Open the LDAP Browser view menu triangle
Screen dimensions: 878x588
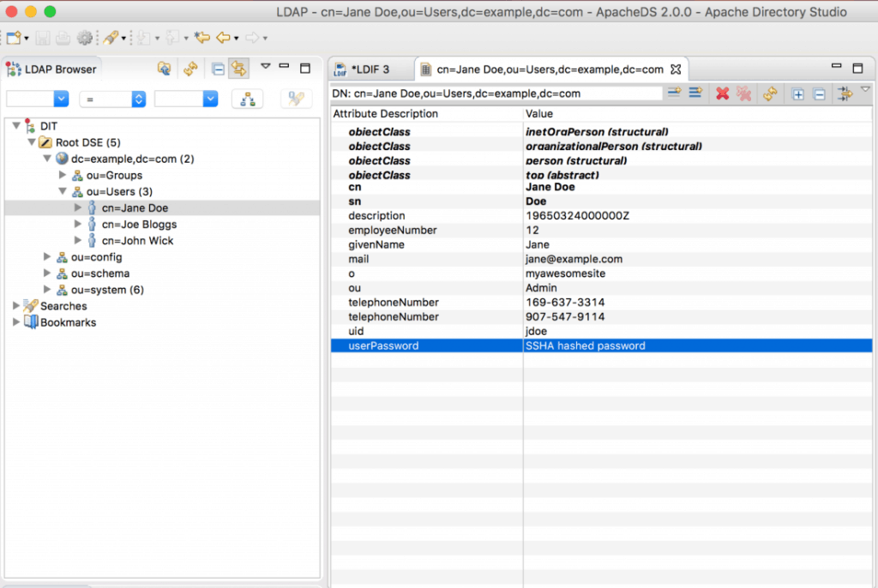click(x=266, y=66)
